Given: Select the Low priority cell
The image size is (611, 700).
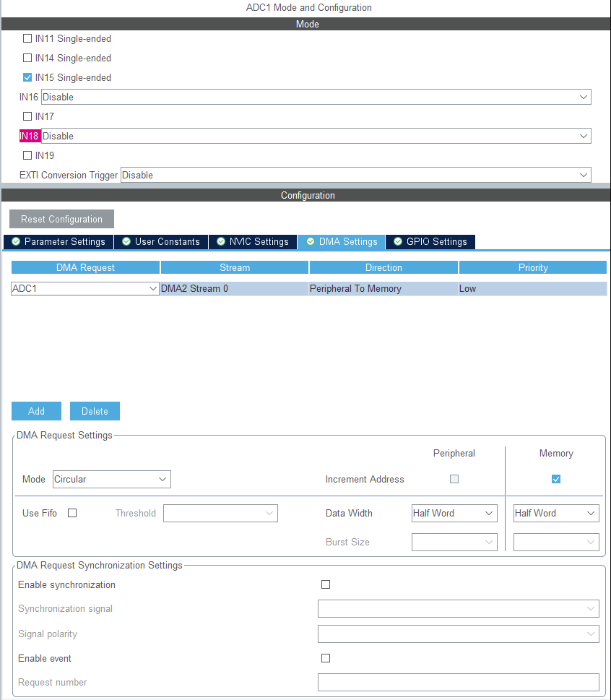Looking at the screenshot, I should 533,288.
